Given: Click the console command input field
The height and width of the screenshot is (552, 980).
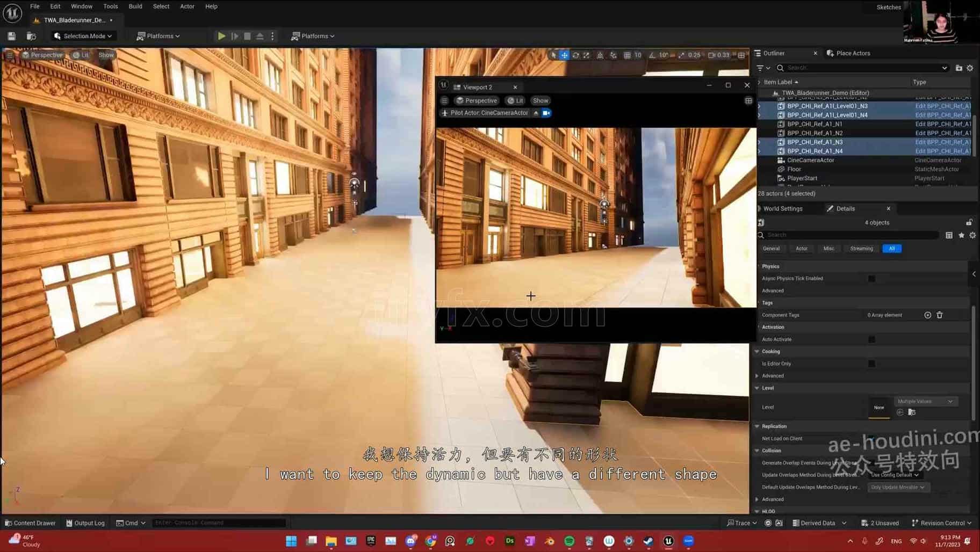Looking at the screenshot, I should (219, 523).
